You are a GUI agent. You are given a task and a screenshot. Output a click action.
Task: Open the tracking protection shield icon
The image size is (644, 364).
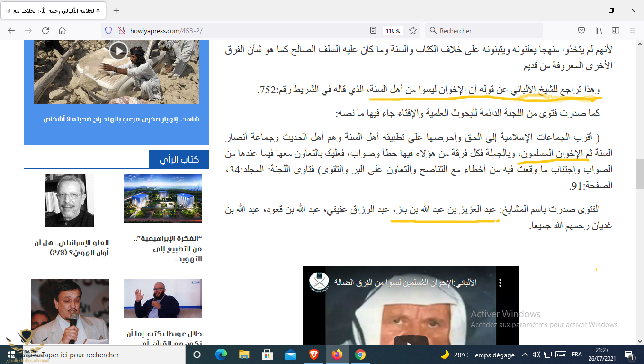[x=108, y=30]
